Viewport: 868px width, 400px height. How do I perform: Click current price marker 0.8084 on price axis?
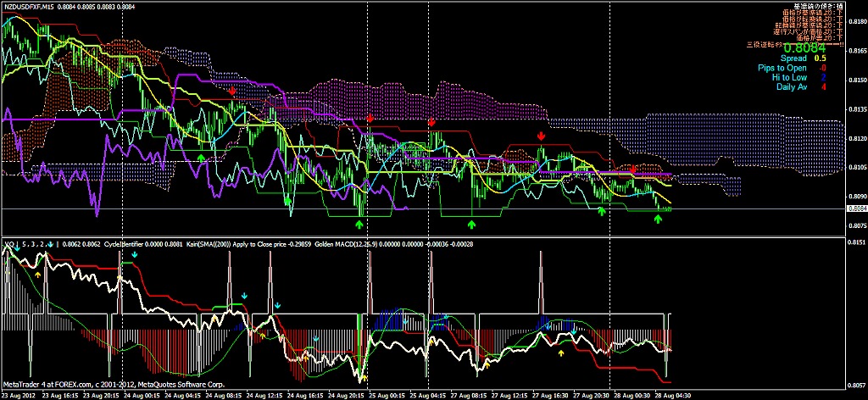(856, 208)
